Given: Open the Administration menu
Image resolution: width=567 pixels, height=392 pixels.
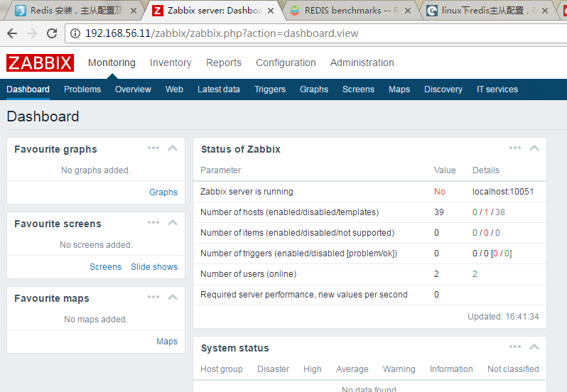Looking at the screenshot, I should click(362, 63).
